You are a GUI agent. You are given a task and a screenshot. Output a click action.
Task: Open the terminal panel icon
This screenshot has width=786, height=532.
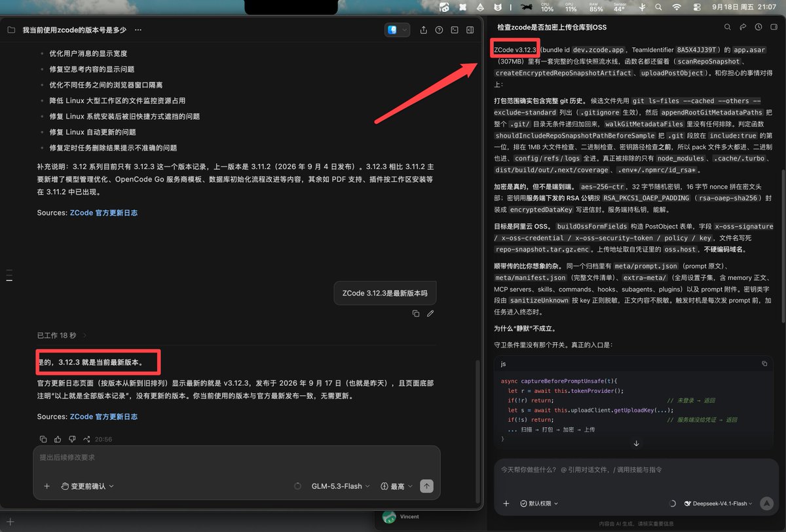[x=454, y=30]
